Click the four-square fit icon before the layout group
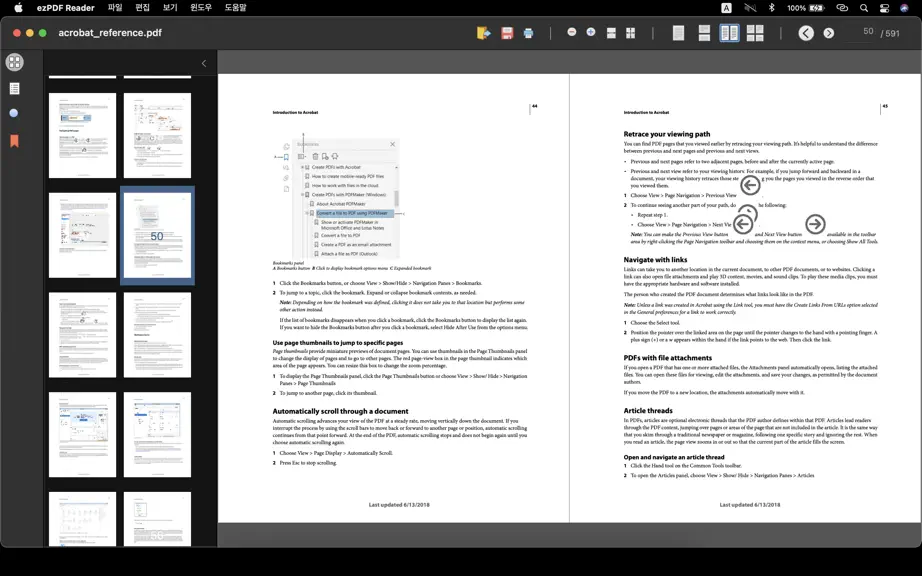 click(x=630, y=33)
